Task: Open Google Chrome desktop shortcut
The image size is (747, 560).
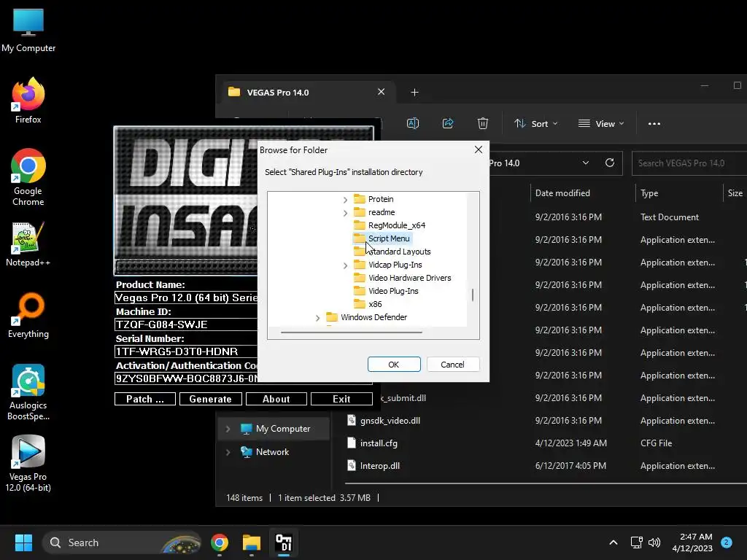Action: [x=28, y=177]
